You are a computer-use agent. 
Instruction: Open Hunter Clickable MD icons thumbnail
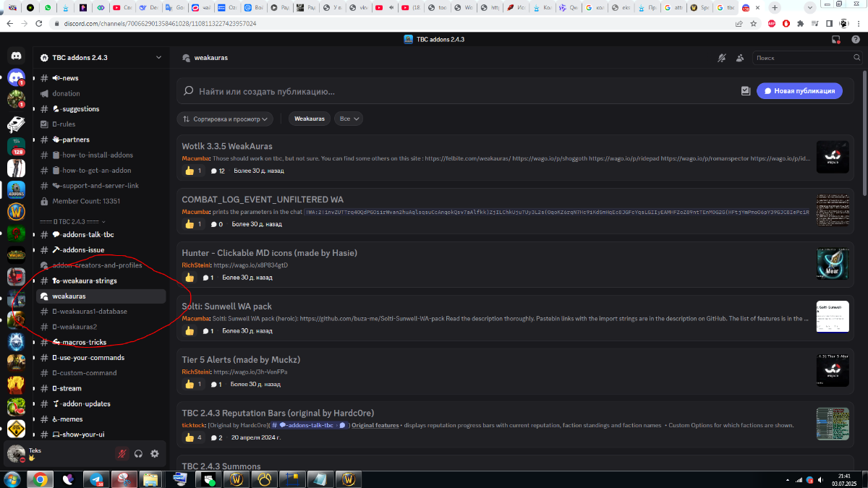833,264
